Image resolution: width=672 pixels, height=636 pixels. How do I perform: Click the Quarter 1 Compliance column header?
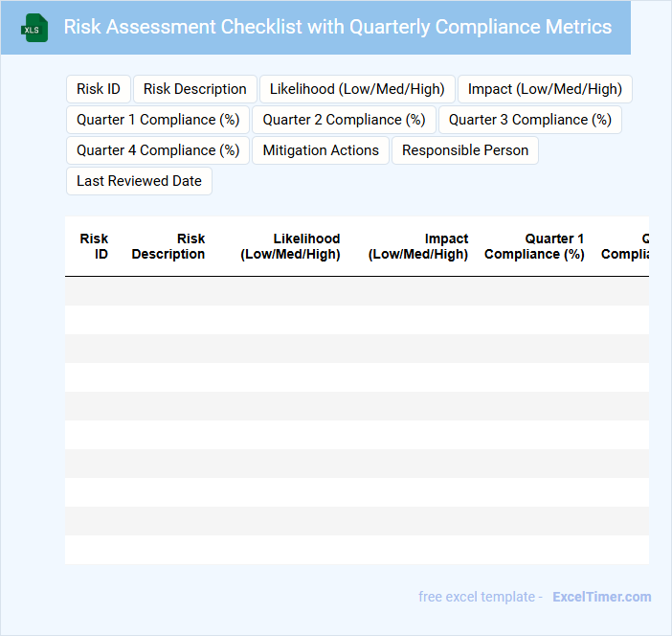(x=534, y=246)
